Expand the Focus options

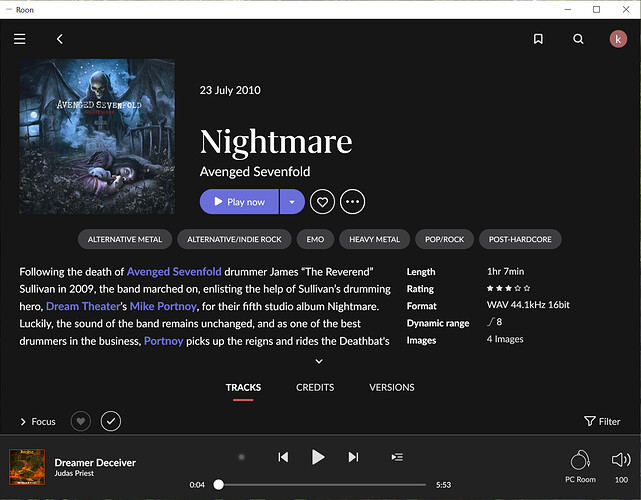point(38,422)
